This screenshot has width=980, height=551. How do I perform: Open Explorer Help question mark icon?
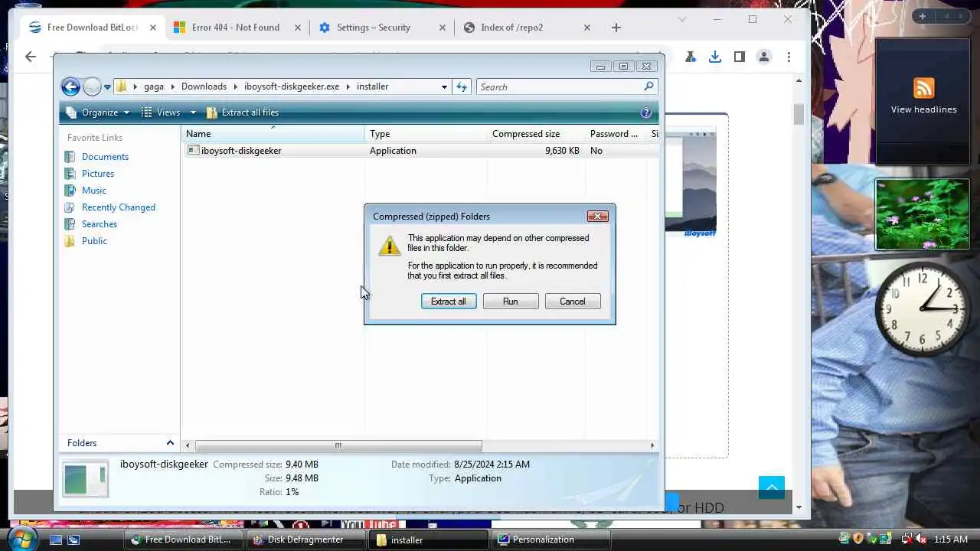coord(645,112)
